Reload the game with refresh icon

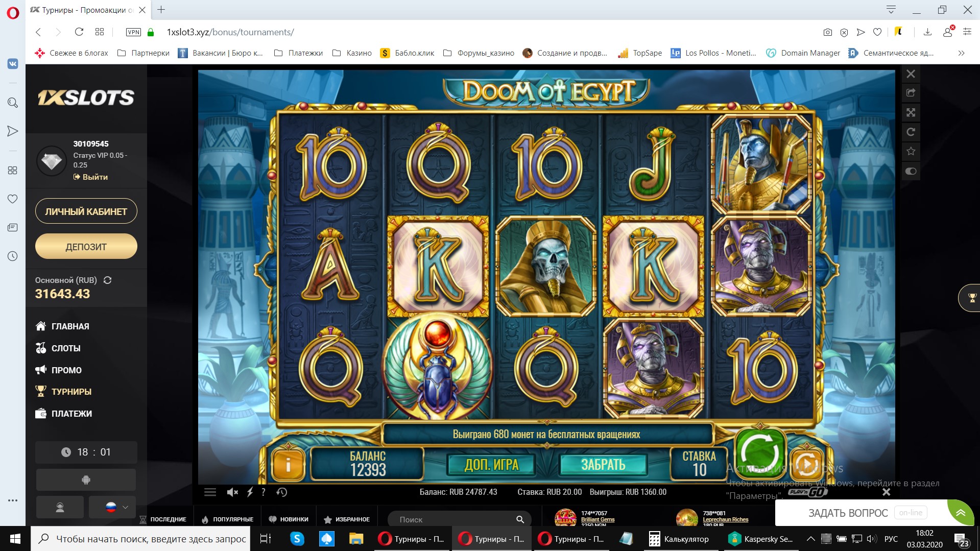click(911, 132)
